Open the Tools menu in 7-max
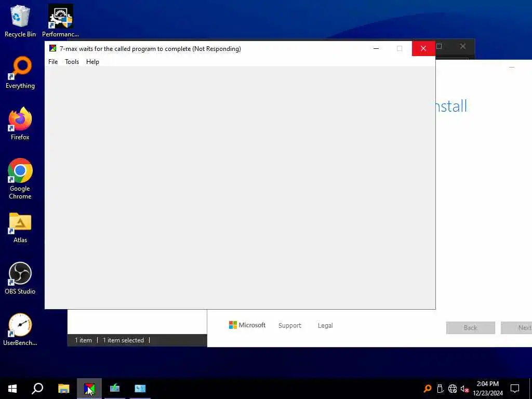 72,62
